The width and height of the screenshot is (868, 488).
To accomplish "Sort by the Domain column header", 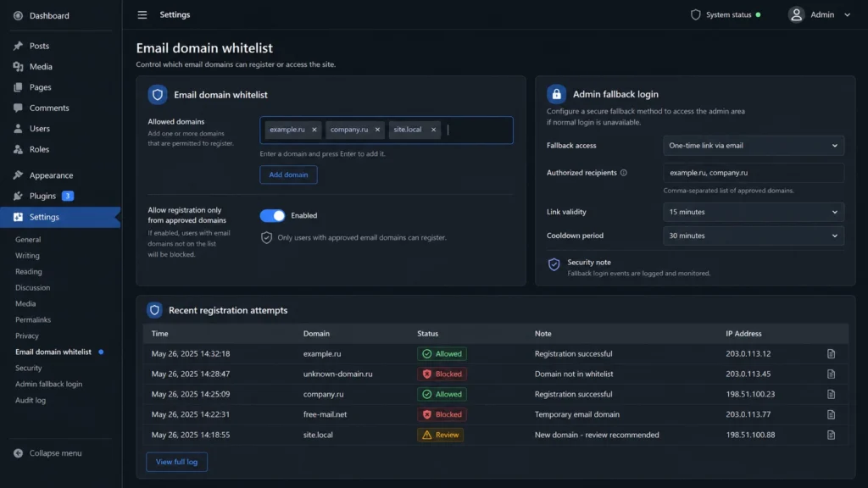I will pos(316,334).
